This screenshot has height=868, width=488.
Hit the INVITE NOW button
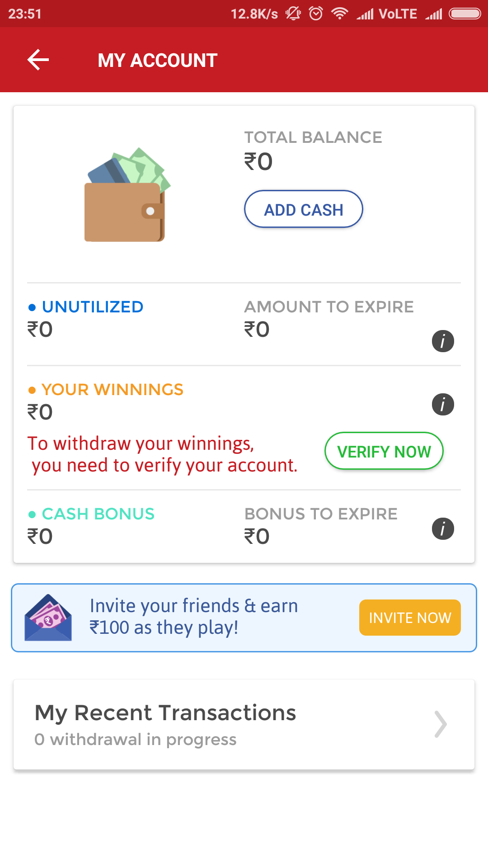[x=410, y=618]
